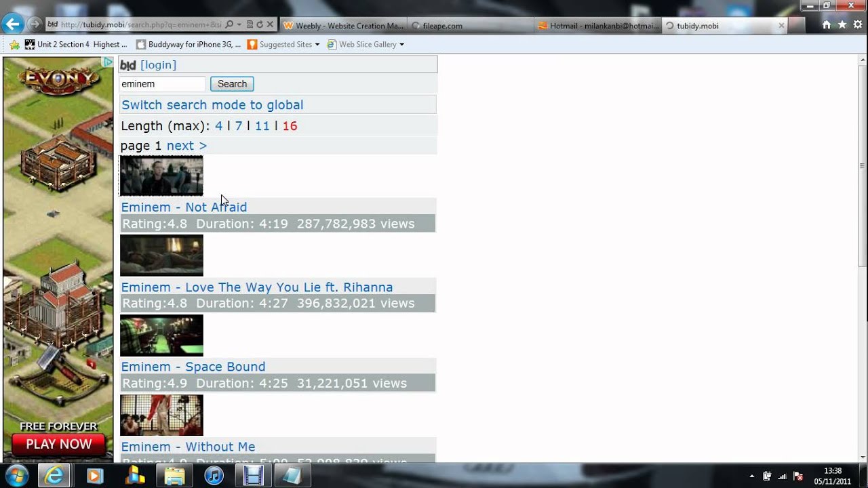The width and height of the screenshot is (868, 488).
Task: Click "396,832,021 views" text
Action: [x=355, y=304]
